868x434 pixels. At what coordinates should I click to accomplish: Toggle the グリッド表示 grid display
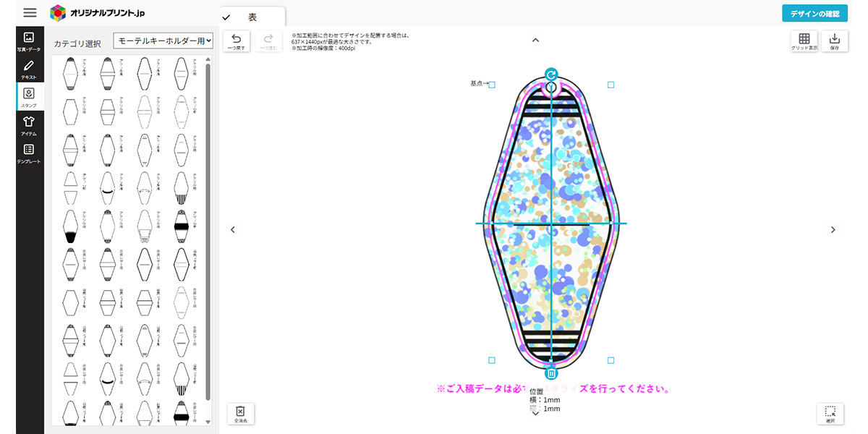tap(804, 41)
